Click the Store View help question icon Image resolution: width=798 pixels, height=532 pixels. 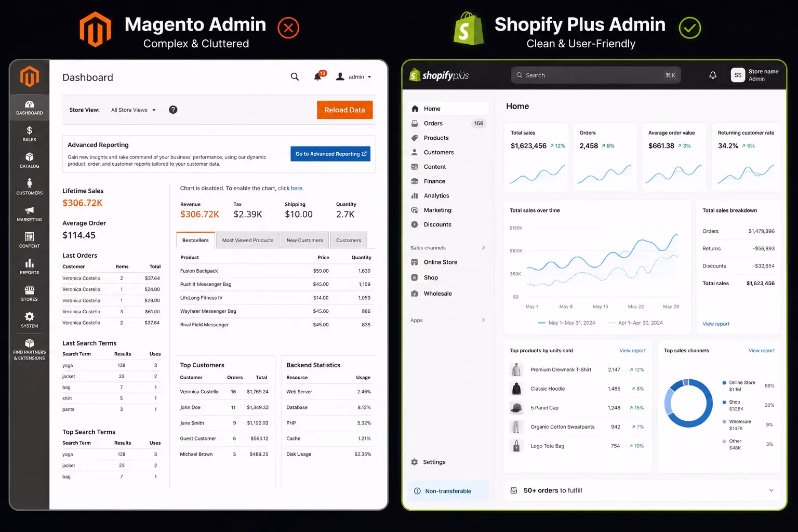pos(174,110)
